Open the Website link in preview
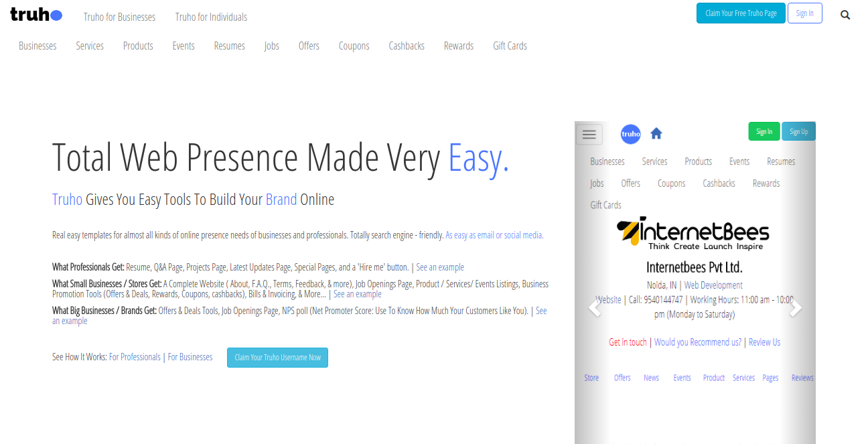The width and height of the screenshot is (868, 444). [608, 299]
